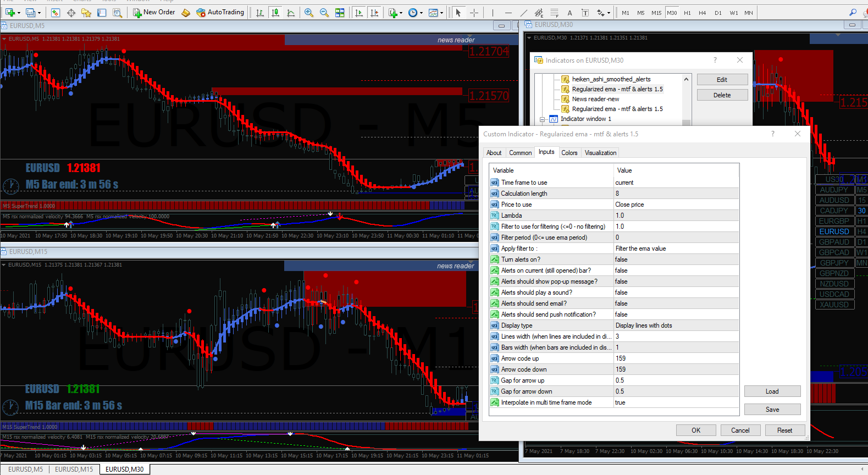Activate the EURUSD,M15 chart tab at bottom
The height and width of the screenshot is (475, 868).
tap(74, 470)
